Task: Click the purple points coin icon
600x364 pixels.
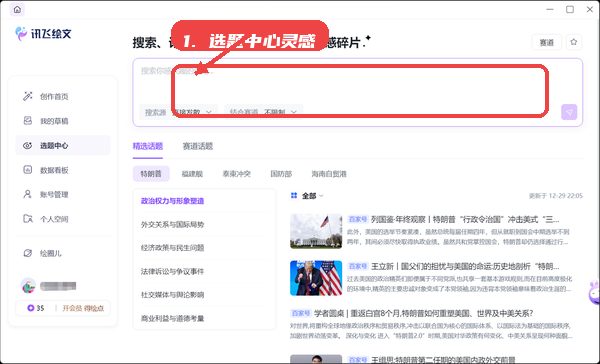Action: coord(30,308)
